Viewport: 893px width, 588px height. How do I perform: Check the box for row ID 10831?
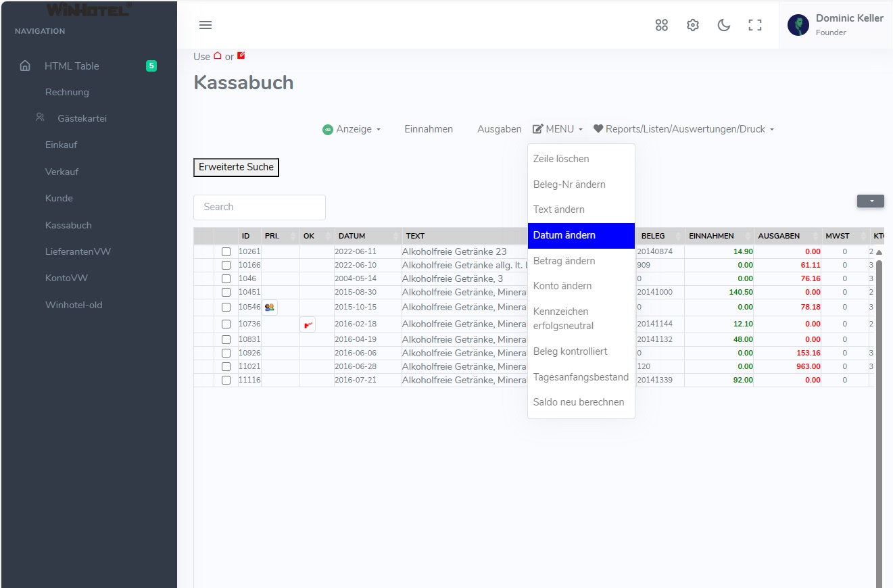226,340
